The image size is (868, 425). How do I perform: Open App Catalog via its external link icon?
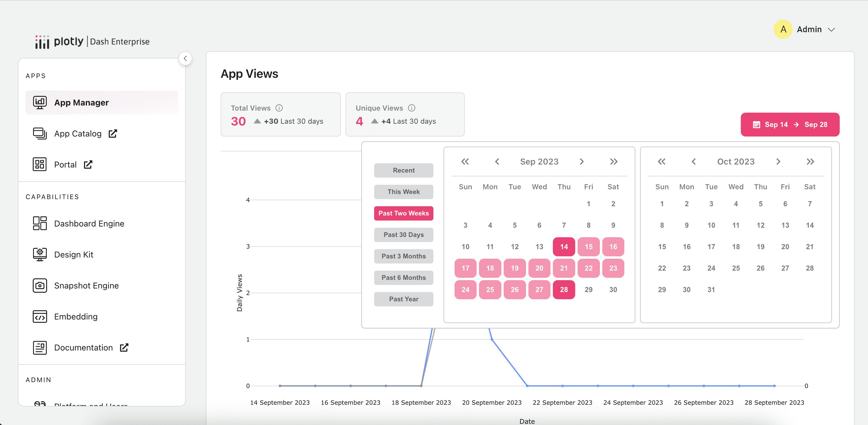[113, 134]
